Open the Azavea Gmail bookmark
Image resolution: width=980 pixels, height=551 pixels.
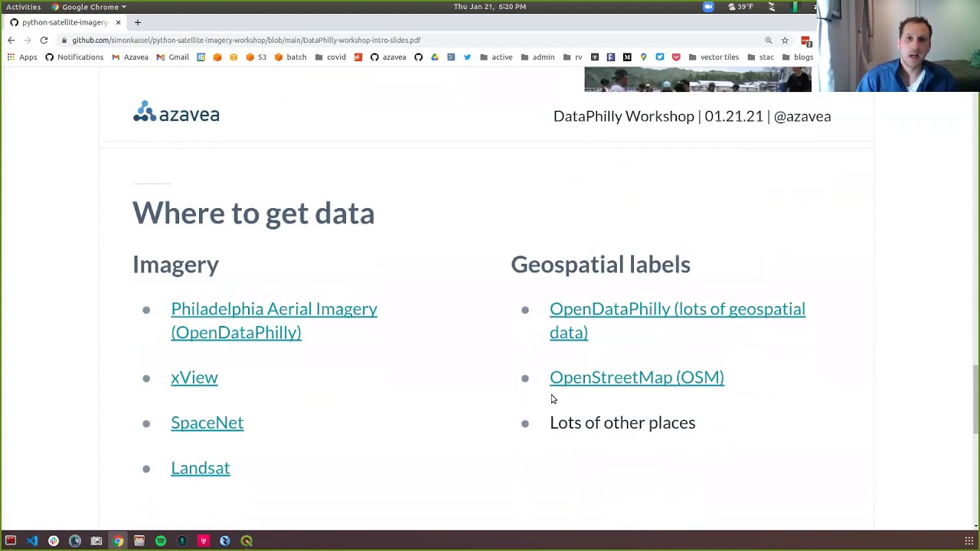pos(129,57)
